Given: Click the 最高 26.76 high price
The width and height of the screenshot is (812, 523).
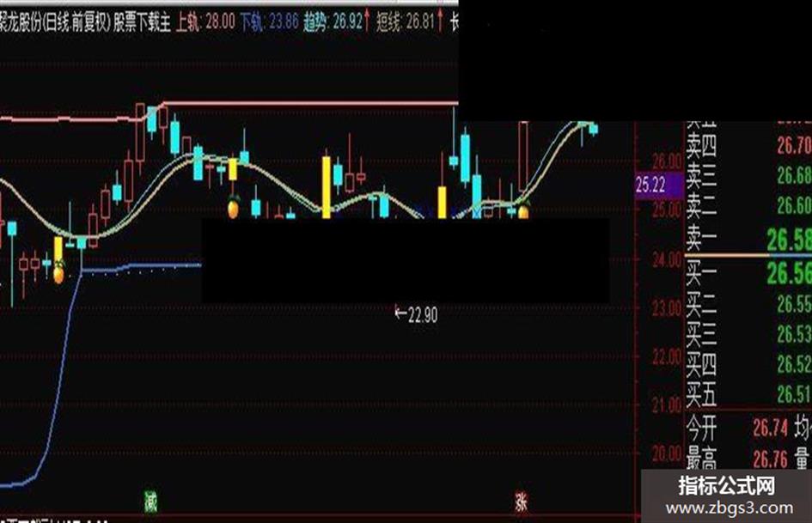Looking at the screenshot, I should click(x=737, y=459).
